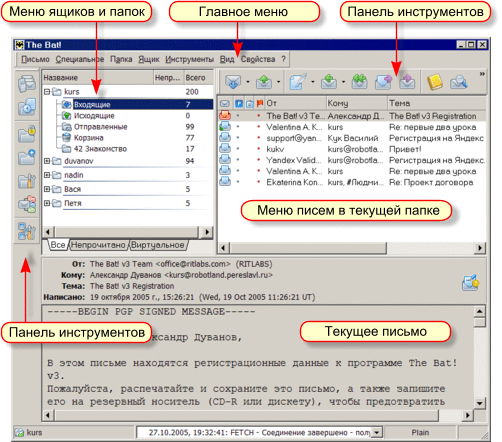This screenshot has height=442, width=502.
Task: Click the Plain indicator in status bar
Action: pos(420,433)
